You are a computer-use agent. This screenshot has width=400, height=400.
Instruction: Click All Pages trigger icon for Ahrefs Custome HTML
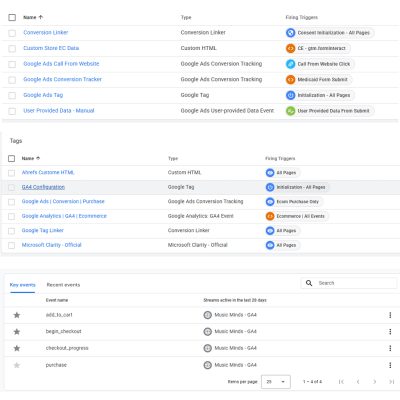coord(270,173)
